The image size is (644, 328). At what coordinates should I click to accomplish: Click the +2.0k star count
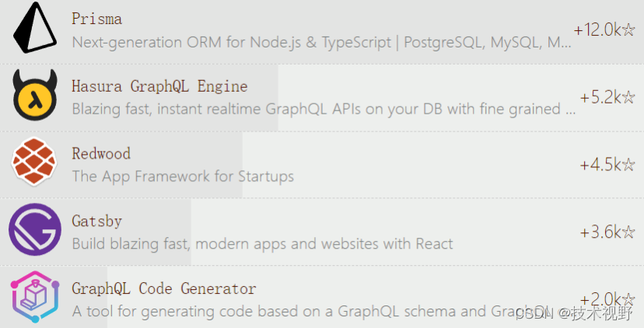click(607, 299)
